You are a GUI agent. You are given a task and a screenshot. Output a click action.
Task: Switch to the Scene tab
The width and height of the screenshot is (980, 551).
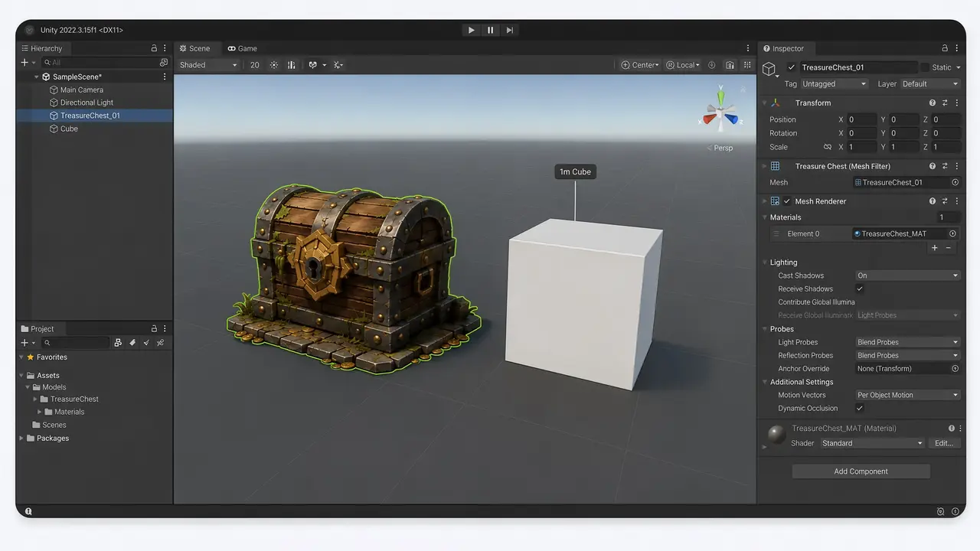click(x=195, y=48)
